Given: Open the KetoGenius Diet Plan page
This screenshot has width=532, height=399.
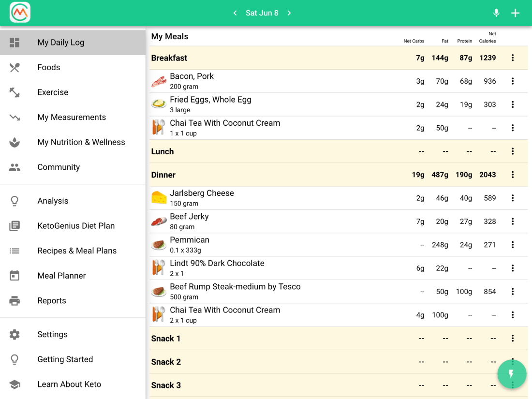Looking at the screenshot, I should [x=76, y=226].
